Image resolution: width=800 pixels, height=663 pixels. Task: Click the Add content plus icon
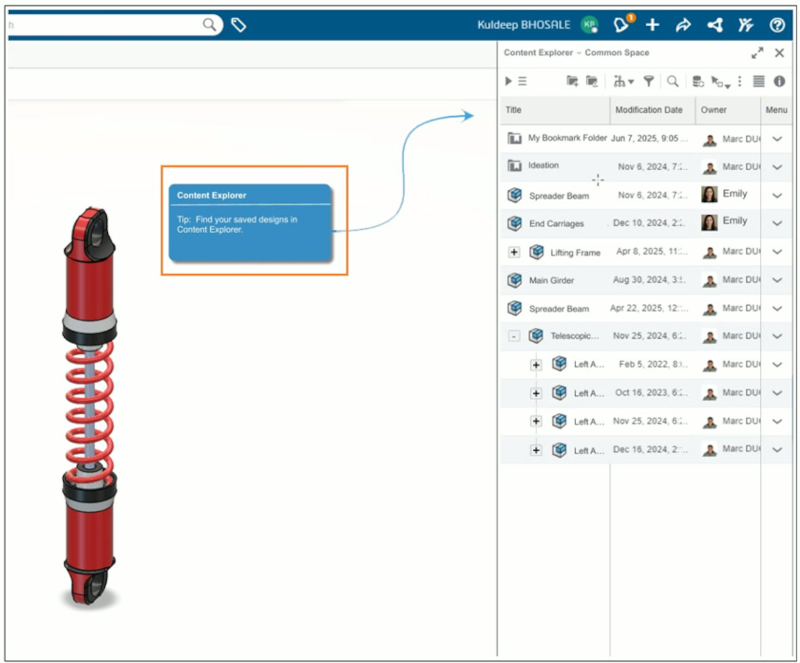pyautogui.click(x=652, y=24)
